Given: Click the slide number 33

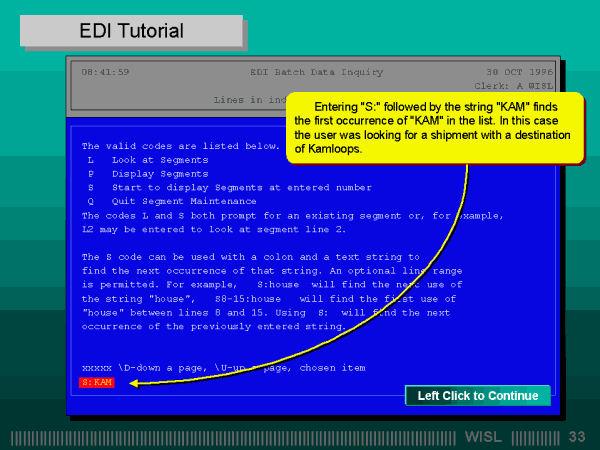Looking at the screenshot, I should pos(577,437).
